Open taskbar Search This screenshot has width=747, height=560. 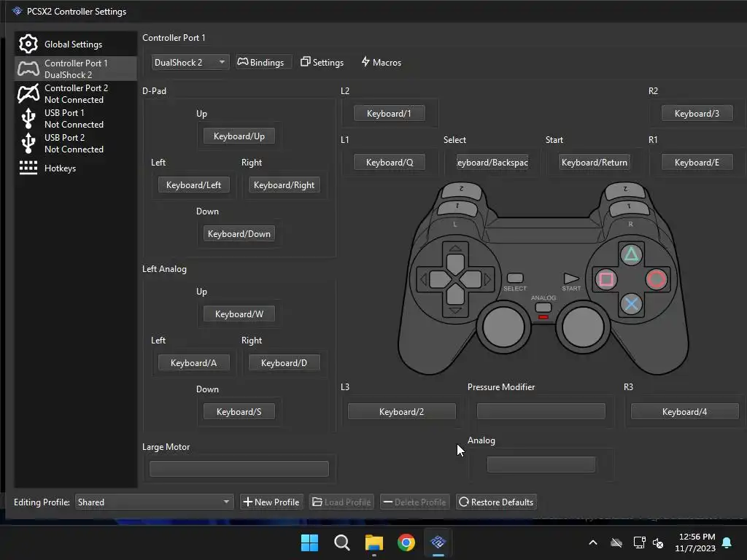[x=342, y=542]
